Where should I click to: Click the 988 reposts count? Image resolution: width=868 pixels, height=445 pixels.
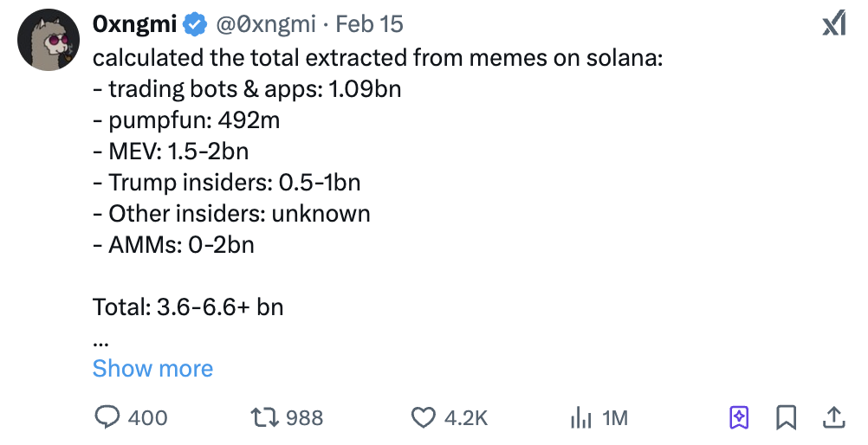click(x=304, y=418)
